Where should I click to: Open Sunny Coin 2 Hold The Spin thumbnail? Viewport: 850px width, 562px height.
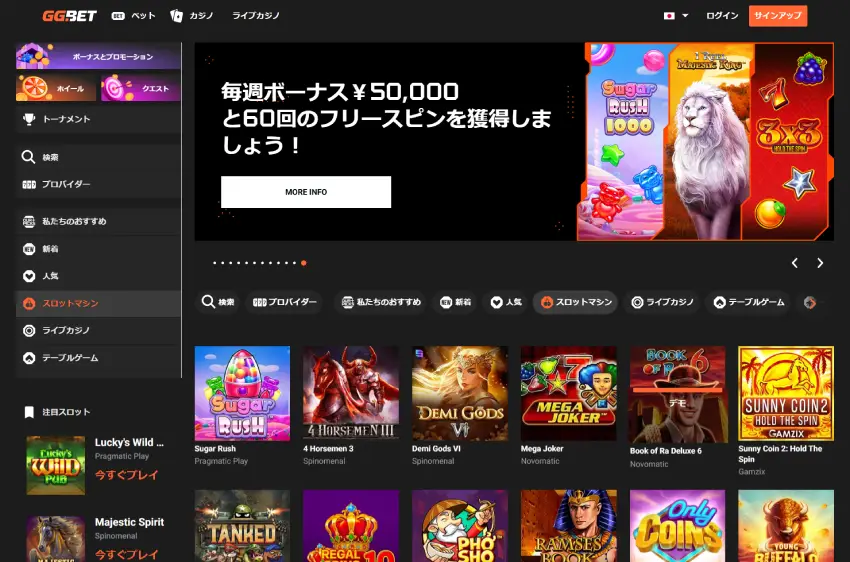pyautogui.click(x=786, y=393)
